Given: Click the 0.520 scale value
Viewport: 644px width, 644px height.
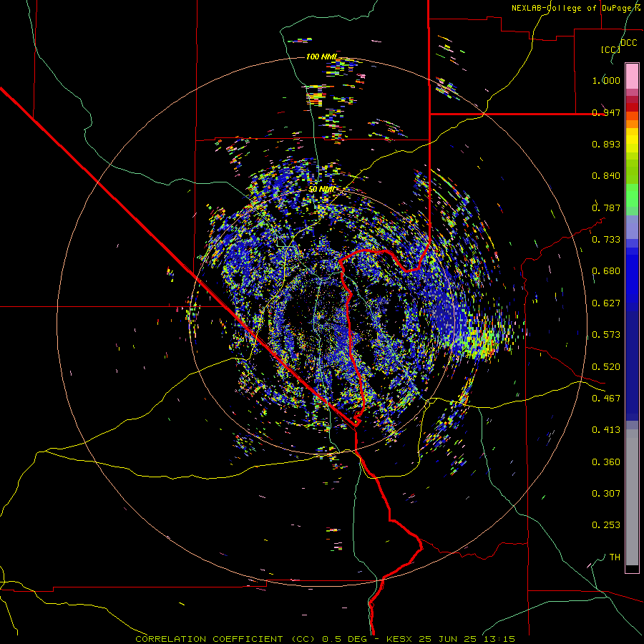Looking at the screenshot, I should pos(606,367).
